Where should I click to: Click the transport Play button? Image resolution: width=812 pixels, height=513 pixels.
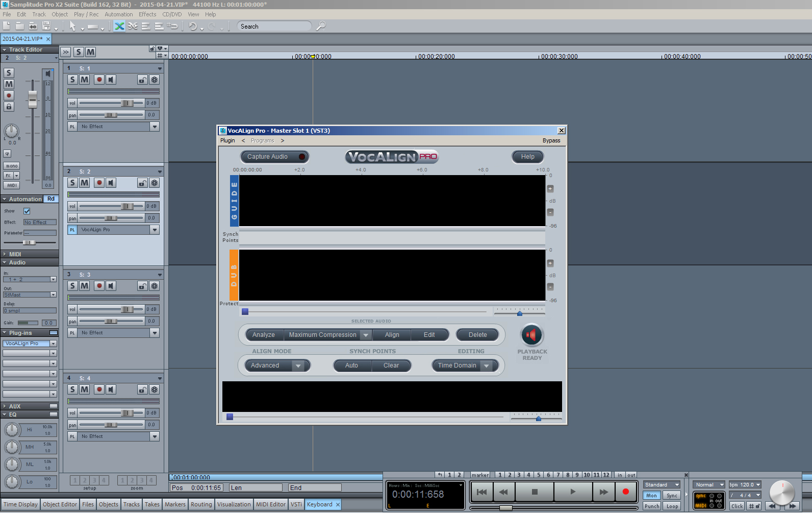[573, 492]
